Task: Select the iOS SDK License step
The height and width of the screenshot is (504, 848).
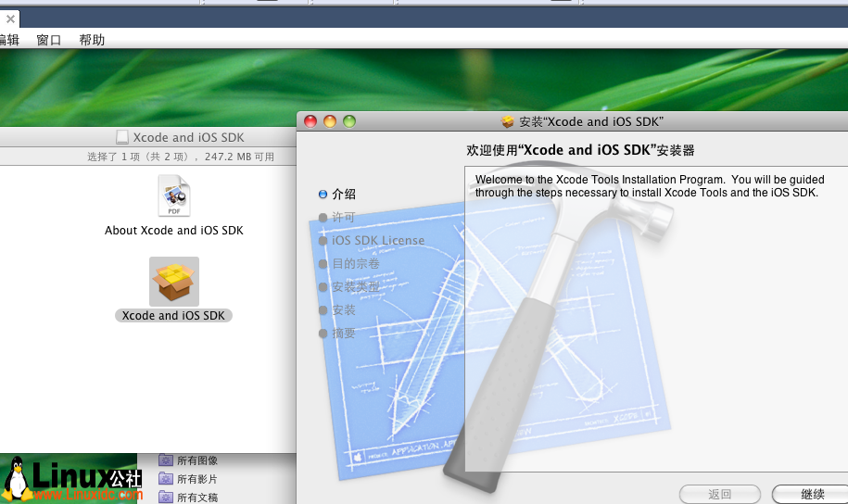Action: click(x=372, y=241)
